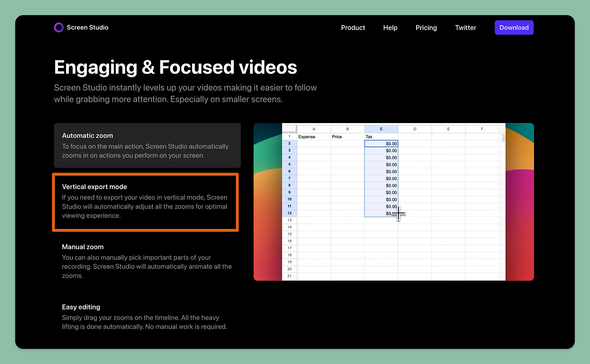590x364 pixels.
Task: Click column C header in spreadsheet demo
Action: [x=381, y=129]
